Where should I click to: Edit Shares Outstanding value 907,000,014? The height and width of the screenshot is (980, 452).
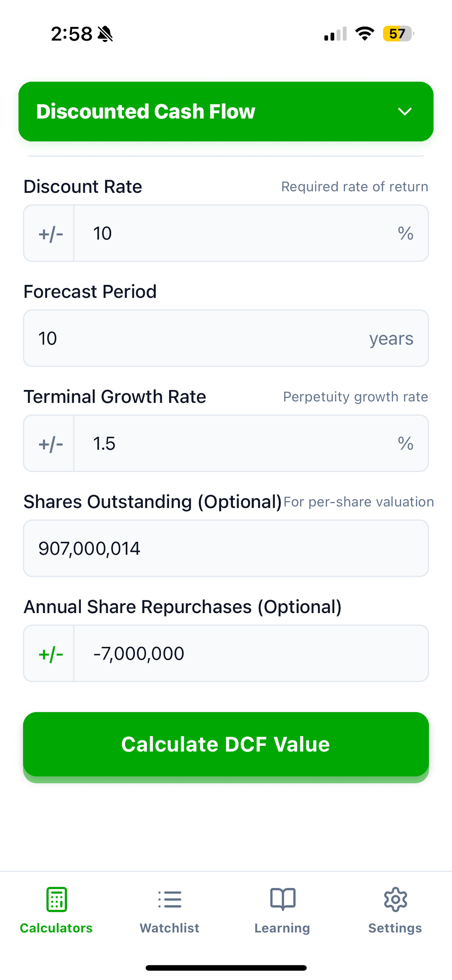pos(226,548)
